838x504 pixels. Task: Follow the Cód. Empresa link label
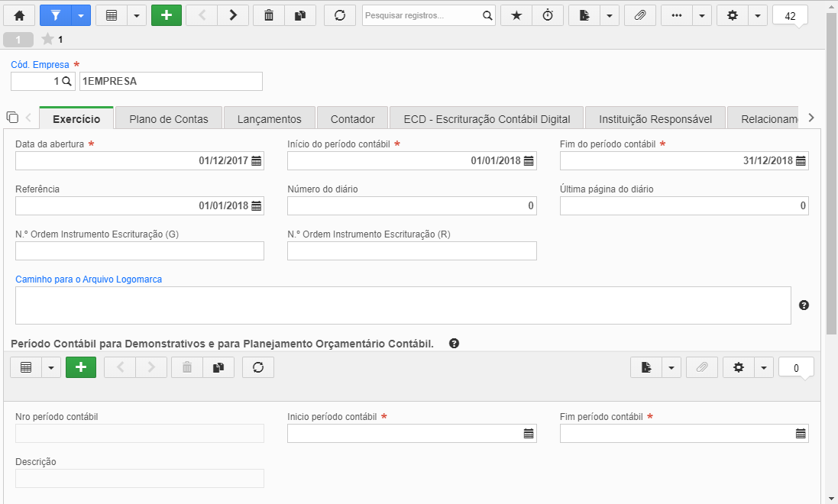pyautogui.click(x=40, y=65)
